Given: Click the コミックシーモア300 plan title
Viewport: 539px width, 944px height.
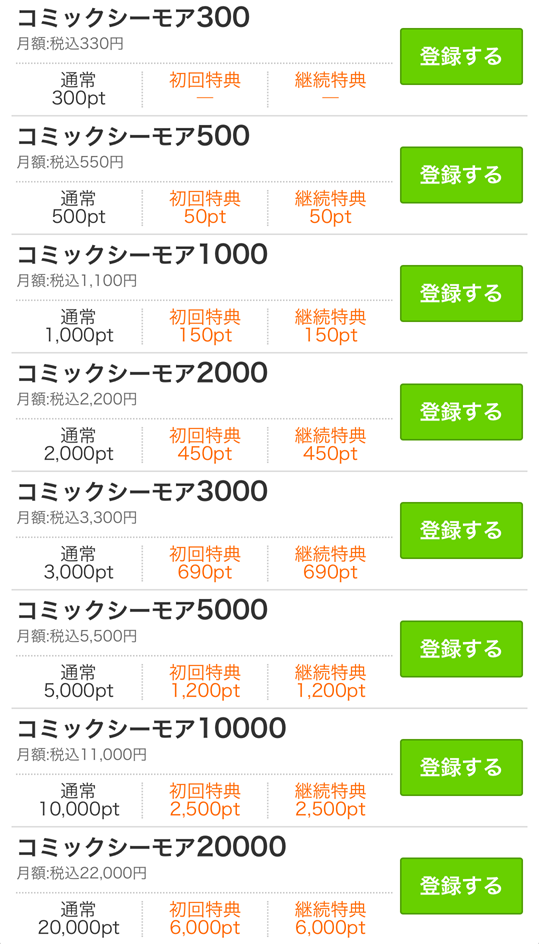Looking at the screenshot, I should coord(132,19).
